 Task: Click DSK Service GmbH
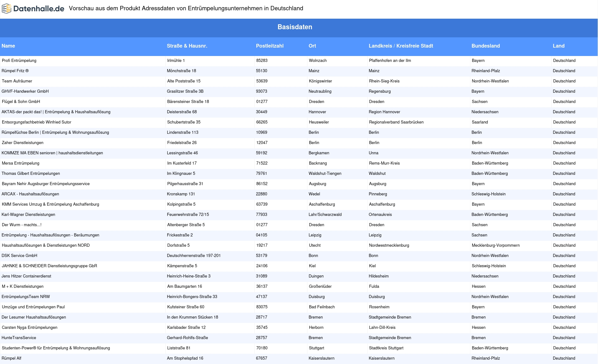(19, 256)
